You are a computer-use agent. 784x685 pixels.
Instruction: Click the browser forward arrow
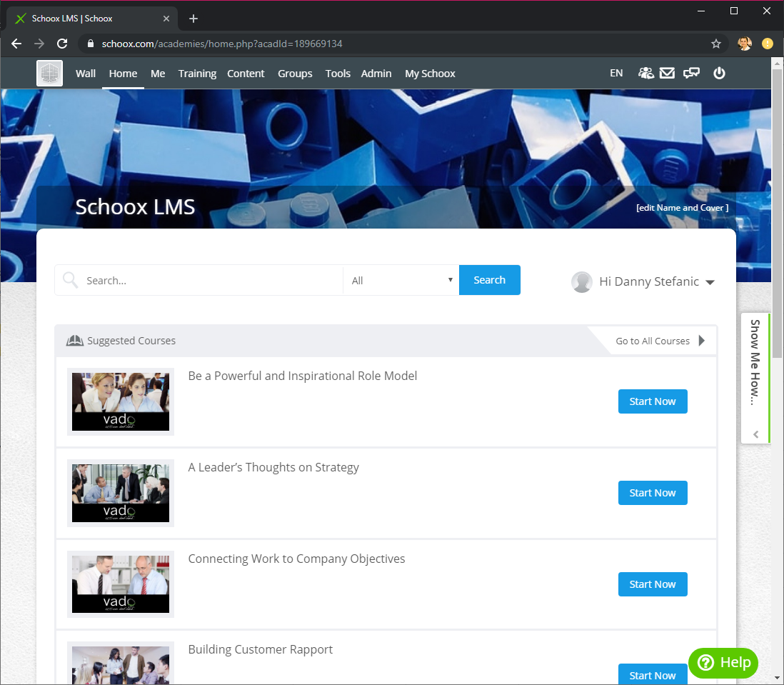tap(39, 44)
